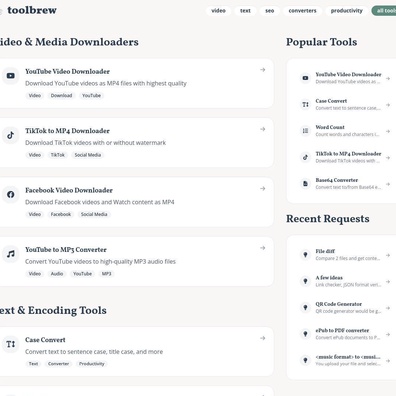Click TikTok tag on TikTok downloader card
Screen dimensions: 396x396
58,155
